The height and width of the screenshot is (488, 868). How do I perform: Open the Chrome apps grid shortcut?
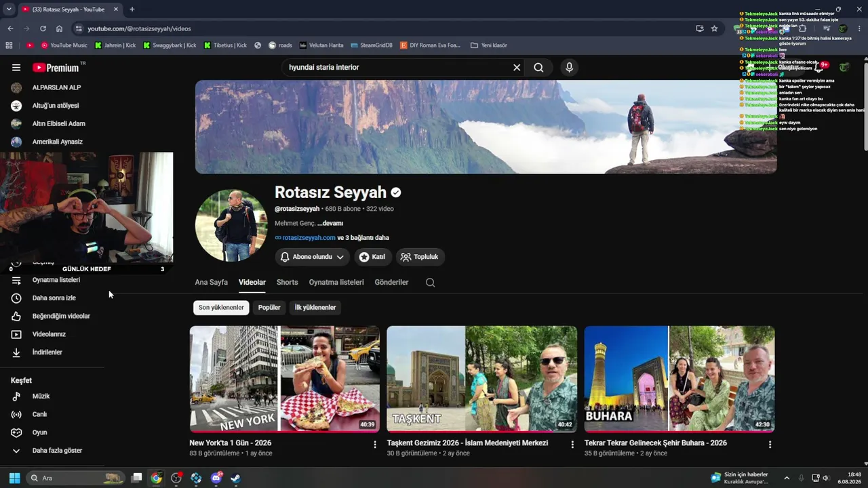coord(9,45)
